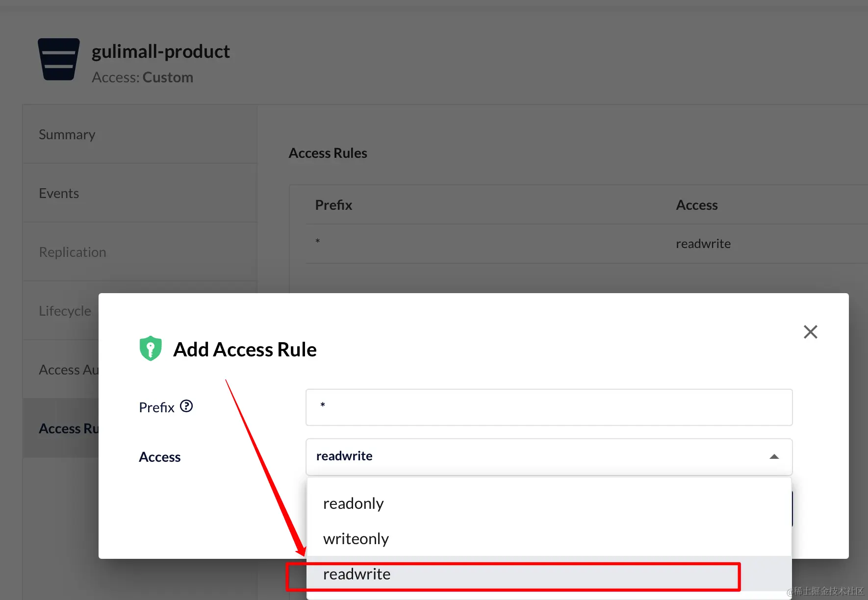
Task: Pick readwrite in the dropdown list
Action: pyautogui.click(x=357, y=574)
